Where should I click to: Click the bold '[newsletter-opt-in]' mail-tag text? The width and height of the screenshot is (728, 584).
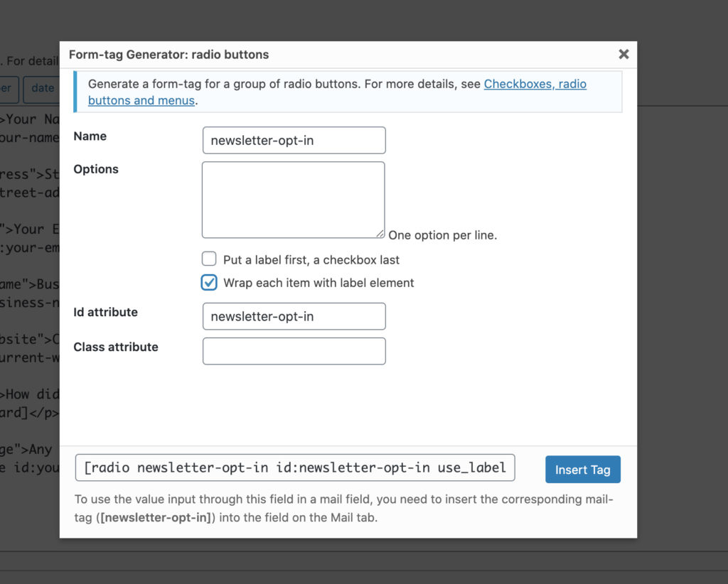click(156, 517)
